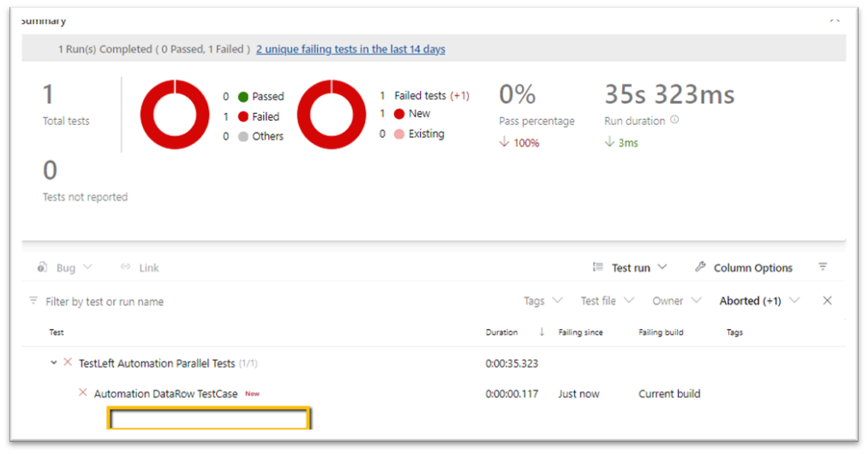
Task: Open the 2 unique failing tests link
Action: (350, 50)
